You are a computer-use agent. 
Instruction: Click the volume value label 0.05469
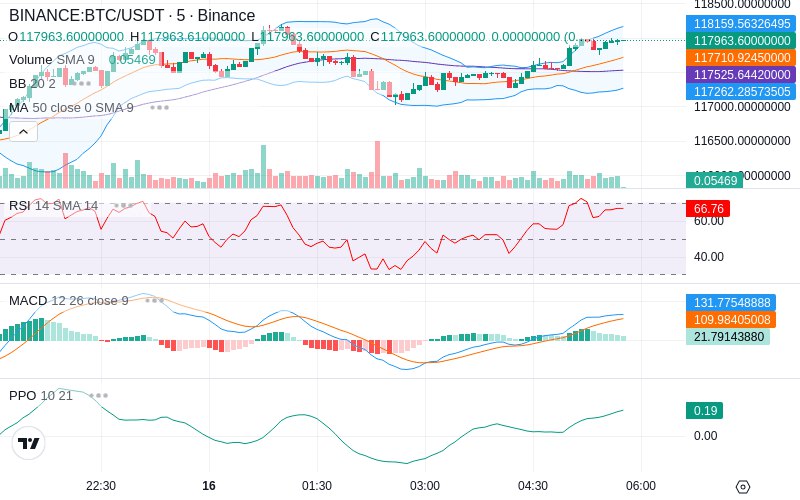pos(715,180)
